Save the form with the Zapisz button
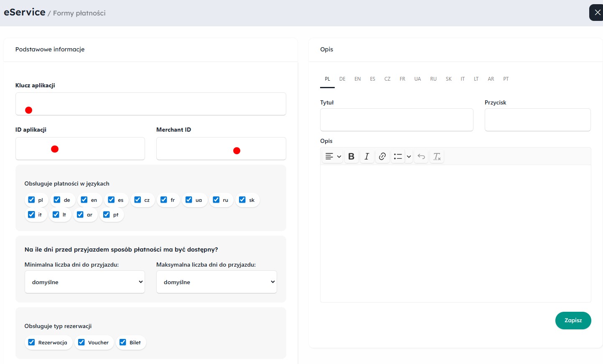 coord(573,321)
